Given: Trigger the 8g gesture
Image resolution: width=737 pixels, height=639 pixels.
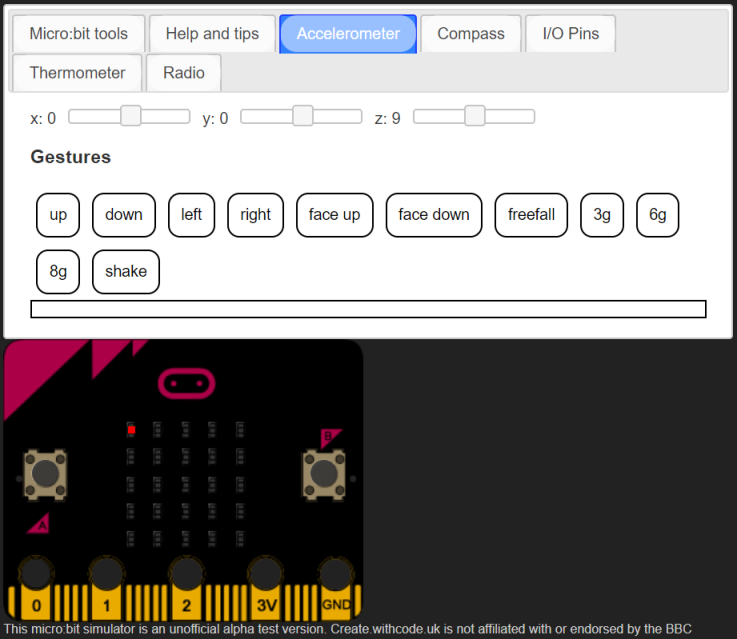Looking at the screenshot, I should (58, 272).
